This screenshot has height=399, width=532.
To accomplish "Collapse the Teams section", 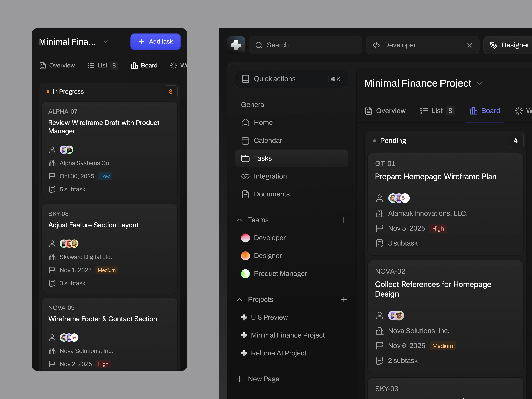I will pos(239,220).
